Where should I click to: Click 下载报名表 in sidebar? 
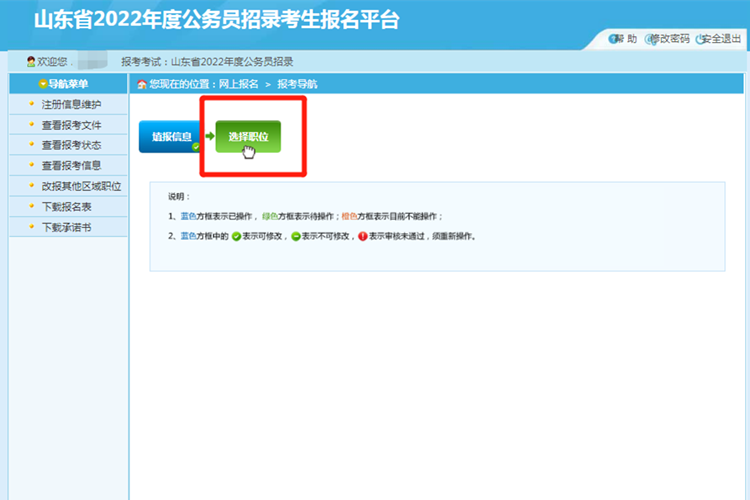point(66,207)
